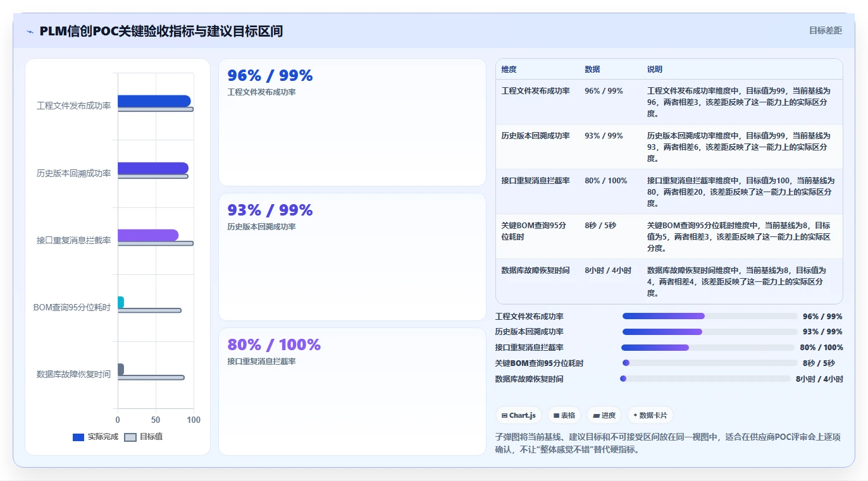This screenshot has height=481, width=868.
Task: Click the 维度 table column header
Action: [509, 70]
